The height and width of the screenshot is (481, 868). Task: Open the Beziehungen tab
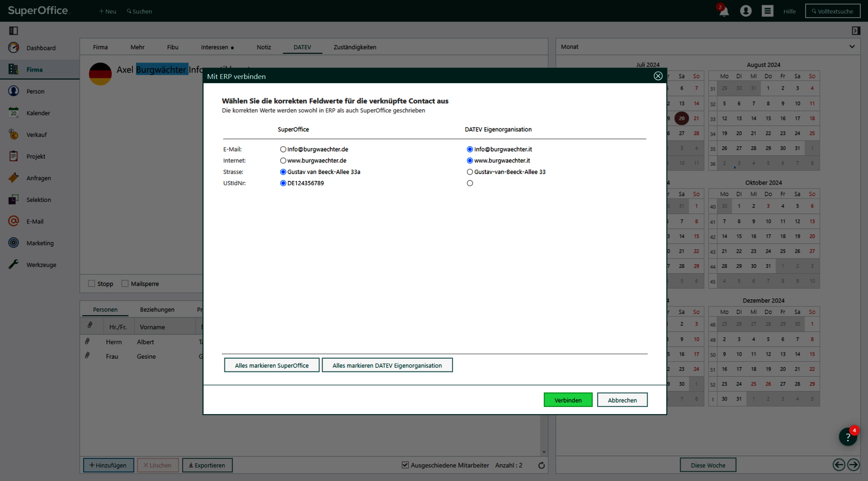[x=157, y=309]
